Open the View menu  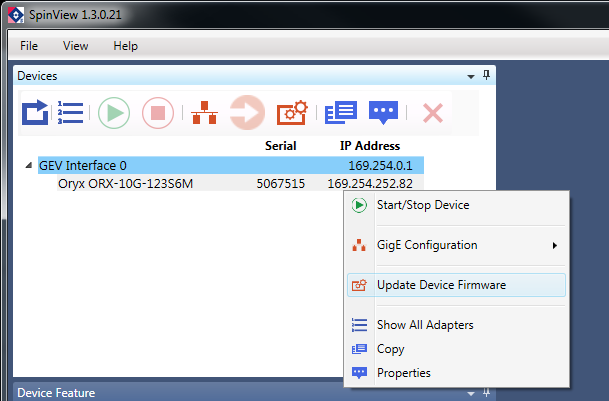(x=75, y=46)
